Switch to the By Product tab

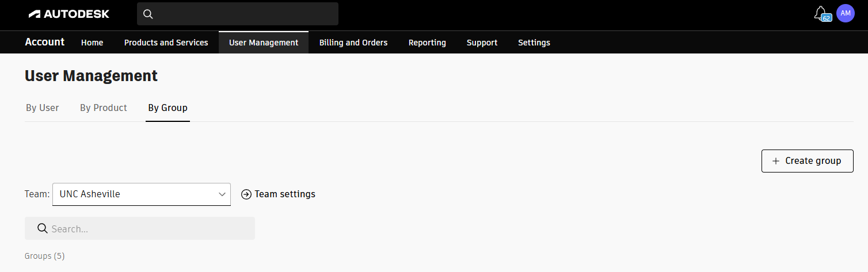(x=104, y=108)
